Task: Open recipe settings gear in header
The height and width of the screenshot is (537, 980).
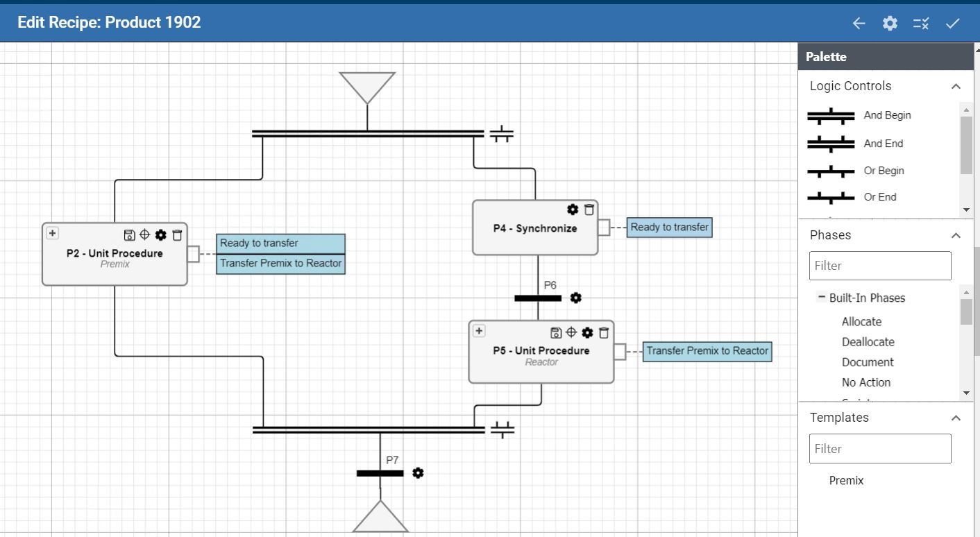Action: click(x=890, y=24)
